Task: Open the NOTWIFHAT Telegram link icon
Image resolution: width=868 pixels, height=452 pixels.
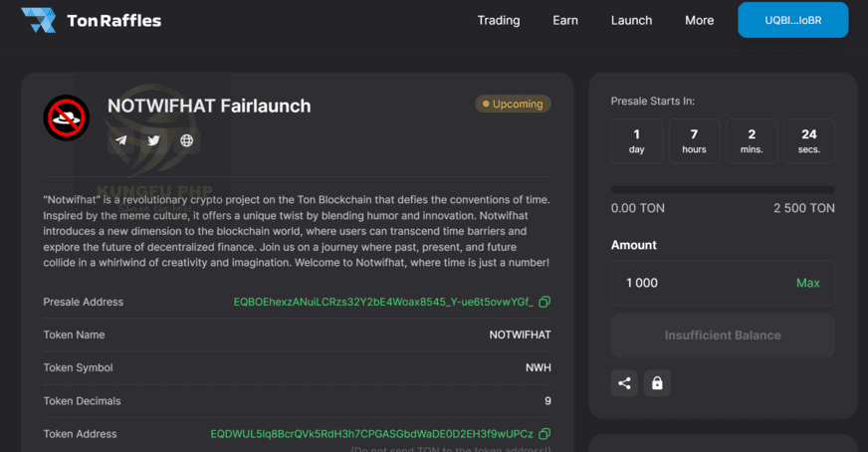Action: [120, 140]
